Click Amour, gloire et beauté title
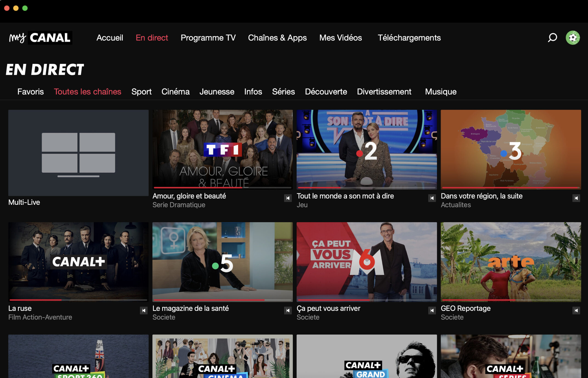 pyautogui.click(x=189, y=196)
